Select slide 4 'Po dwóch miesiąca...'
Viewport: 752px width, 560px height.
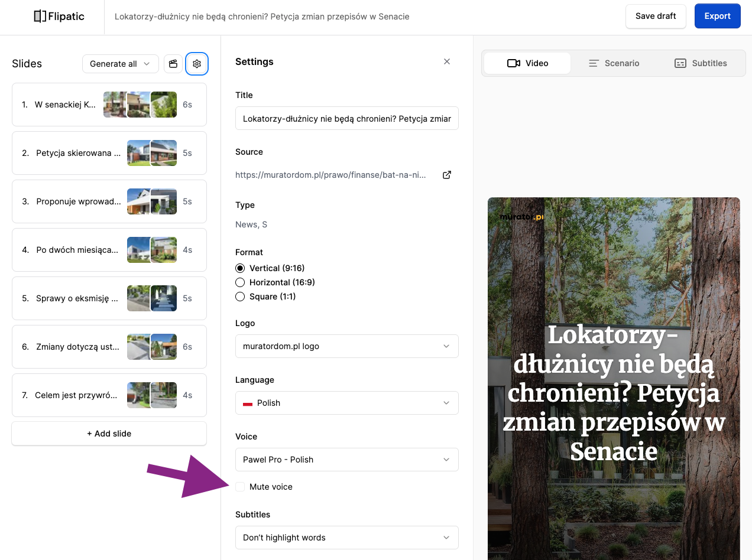[109, 250]
